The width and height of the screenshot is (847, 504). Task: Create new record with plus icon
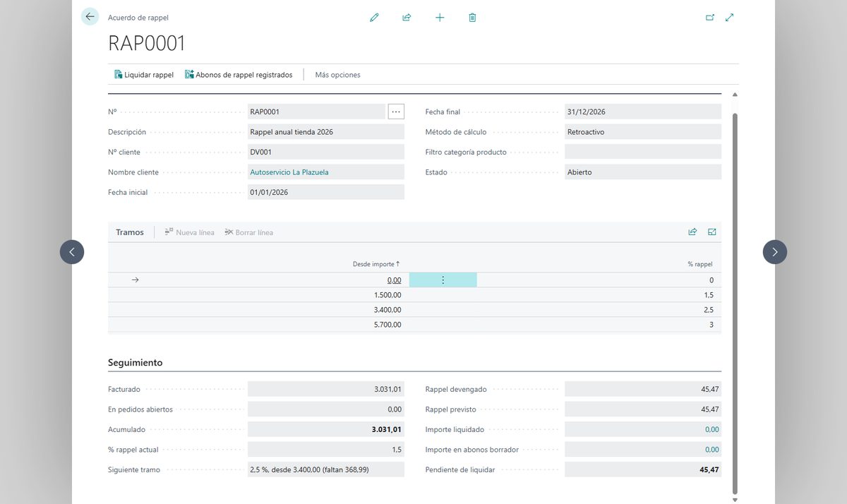pos(440,18)
